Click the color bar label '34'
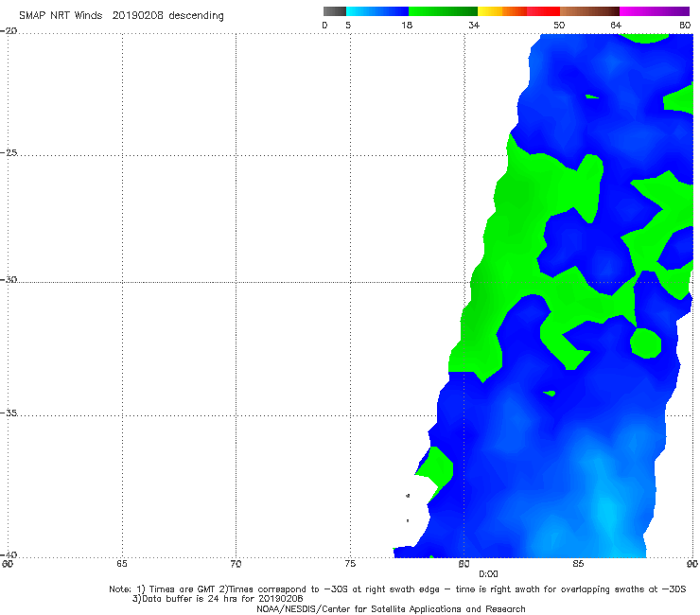 474,26
